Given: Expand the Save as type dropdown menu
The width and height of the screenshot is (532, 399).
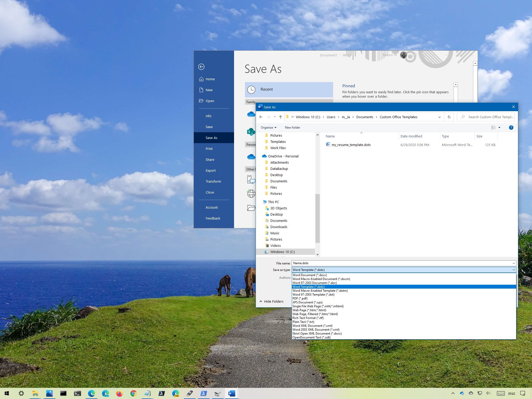Looking at the screenshot, I should (x=513, y=269).
